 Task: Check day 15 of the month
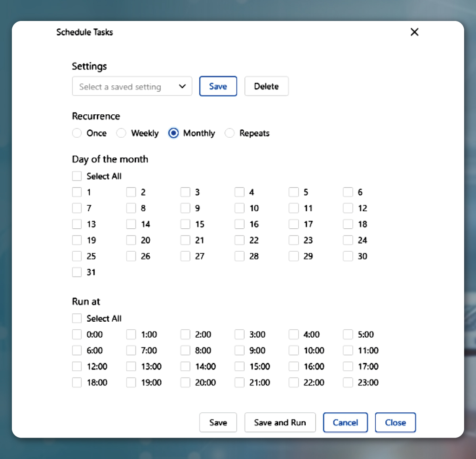click(185, 224)
